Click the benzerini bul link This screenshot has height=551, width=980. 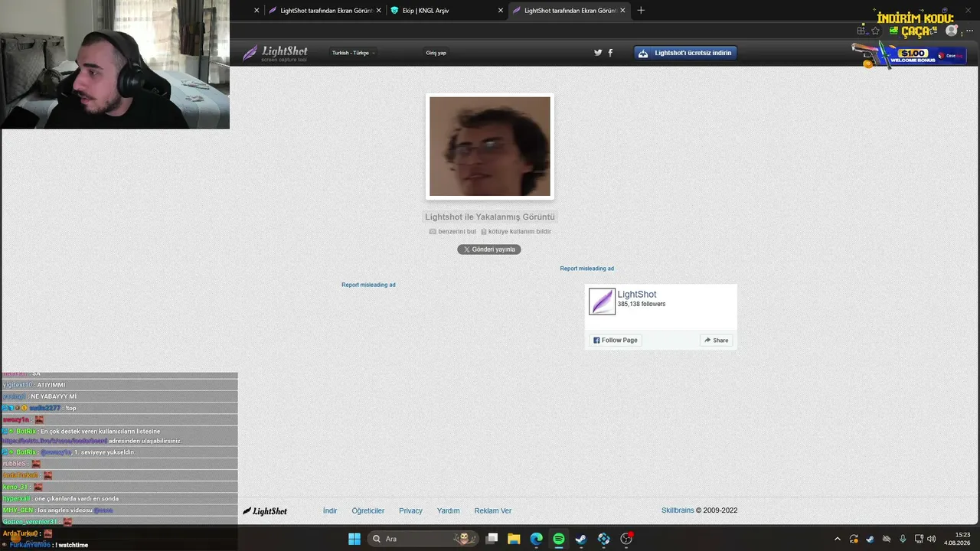click(x=452, y=232)
